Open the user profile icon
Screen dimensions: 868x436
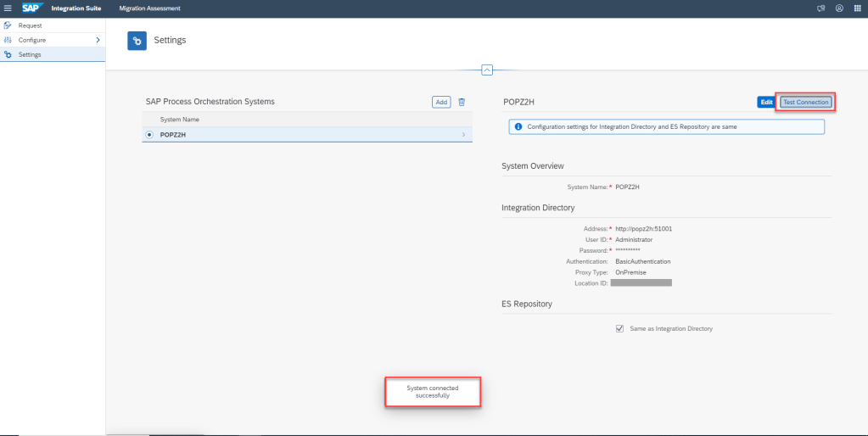(839, 8)
